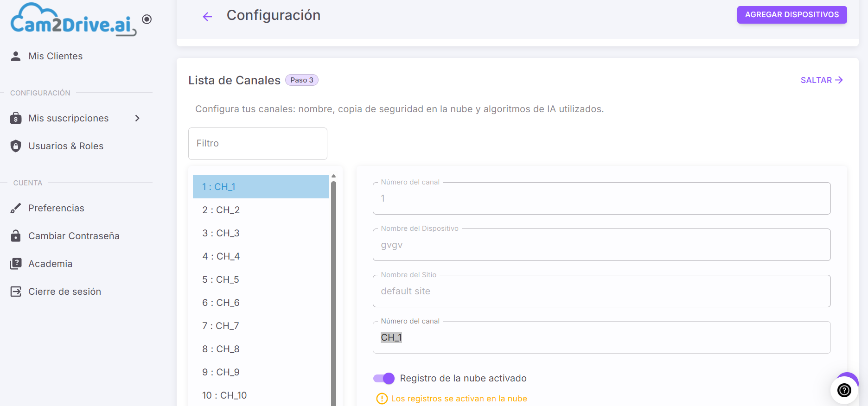Toggle the sidebar pin radio icon near logo
This screenshot has height=406, width=868.
pos(147,19)
